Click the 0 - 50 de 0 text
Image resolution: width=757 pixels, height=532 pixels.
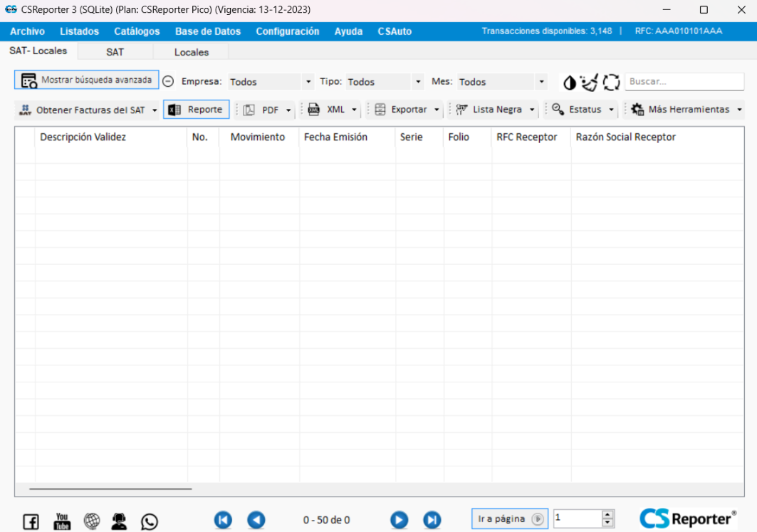point(326,520)
